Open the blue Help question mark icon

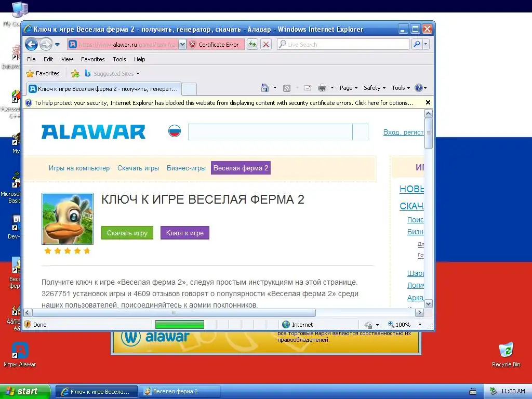click(421, 88)
